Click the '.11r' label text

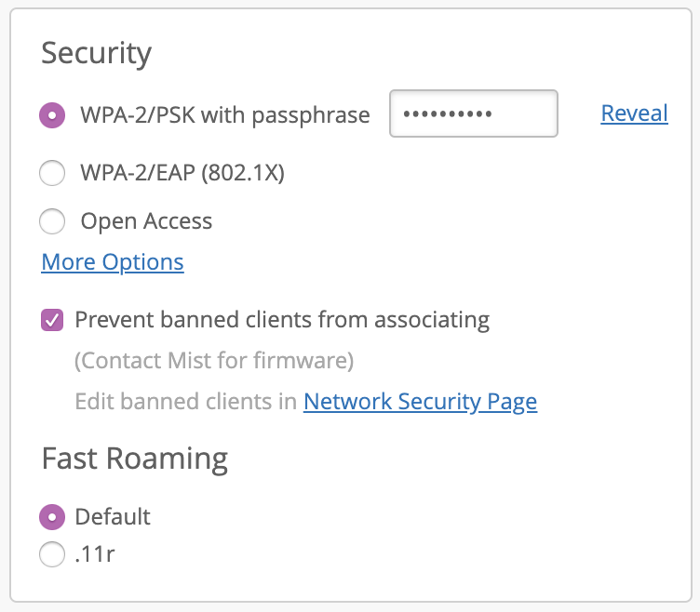coord(95,555)
